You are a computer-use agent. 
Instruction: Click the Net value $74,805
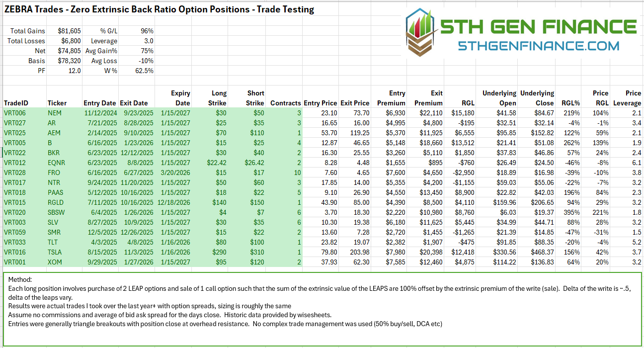pos(70,51)
